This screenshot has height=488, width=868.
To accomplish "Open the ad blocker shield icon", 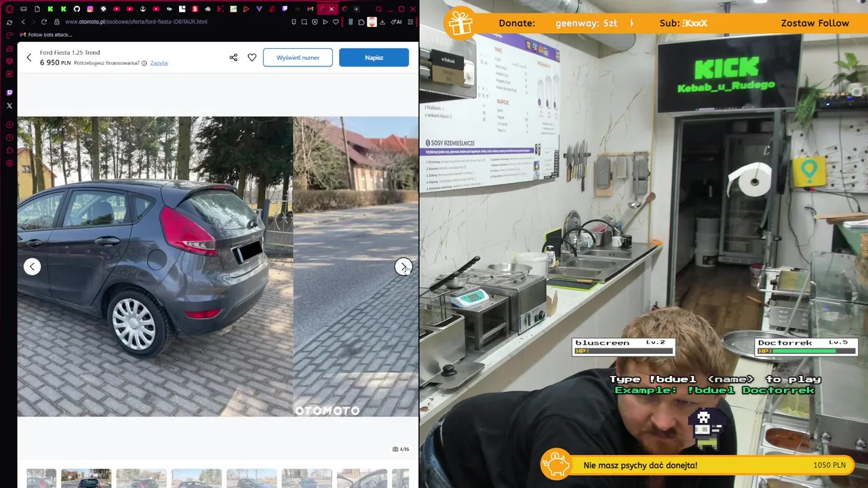I will pos(315,22).
